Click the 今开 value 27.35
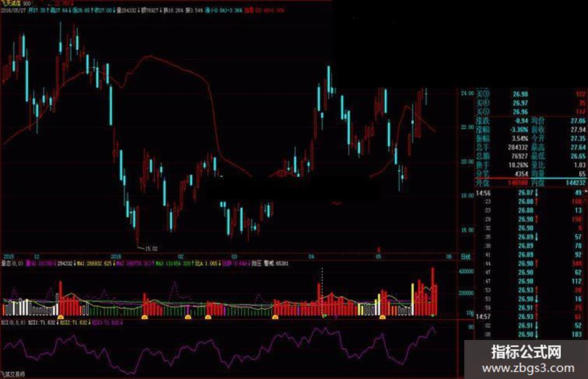 578,138
